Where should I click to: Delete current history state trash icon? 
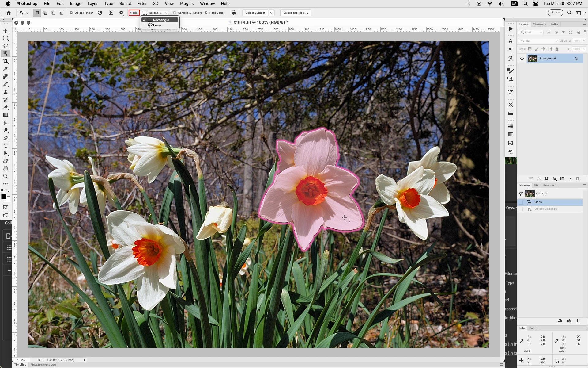coord(578,321)
